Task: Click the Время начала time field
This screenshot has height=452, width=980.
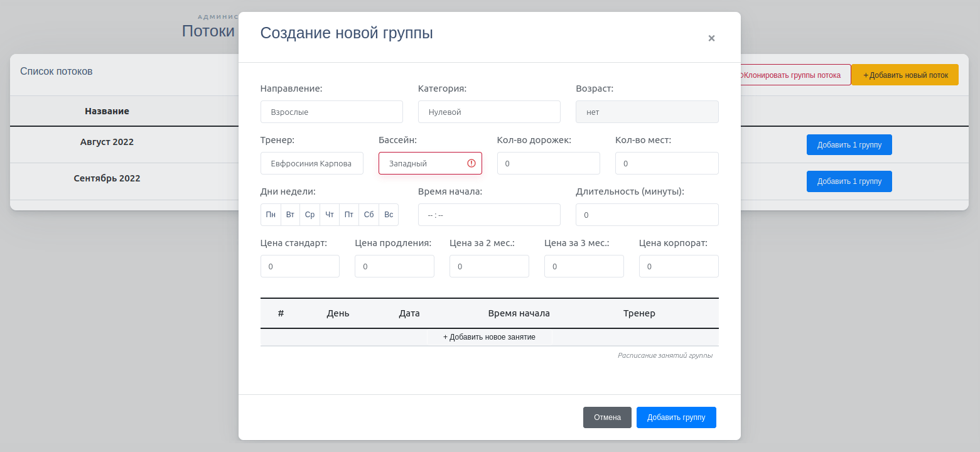Action: 489,214
